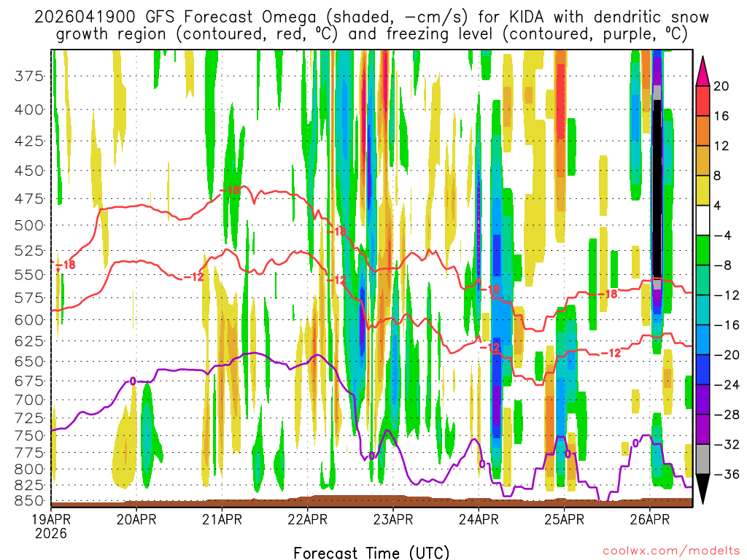
Task: Click the red -12 contour label near 25APR
Action: click(611, 353)
